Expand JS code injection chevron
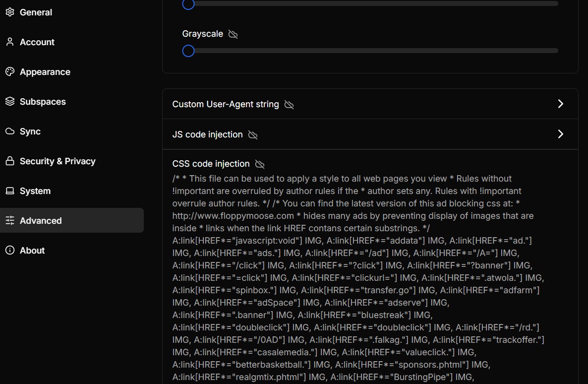The height and width of the screenshot is (384, 588). click(561, 134)
